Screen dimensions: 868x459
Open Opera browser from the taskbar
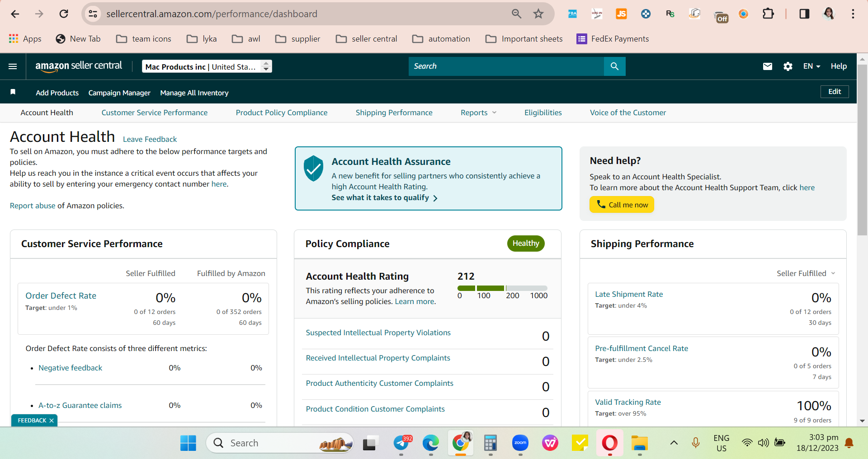[x=609, y=443]
